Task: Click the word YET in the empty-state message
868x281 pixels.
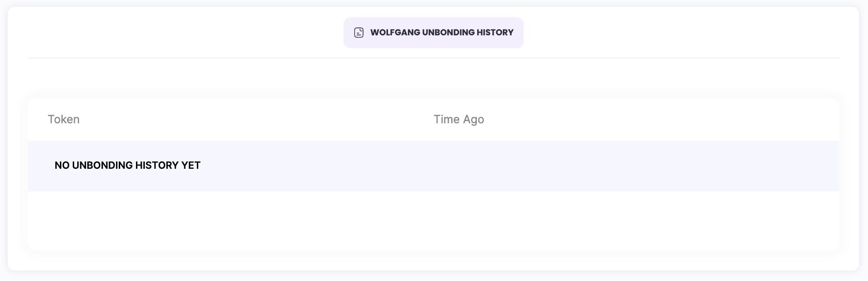Action: [x=191, y=165]
